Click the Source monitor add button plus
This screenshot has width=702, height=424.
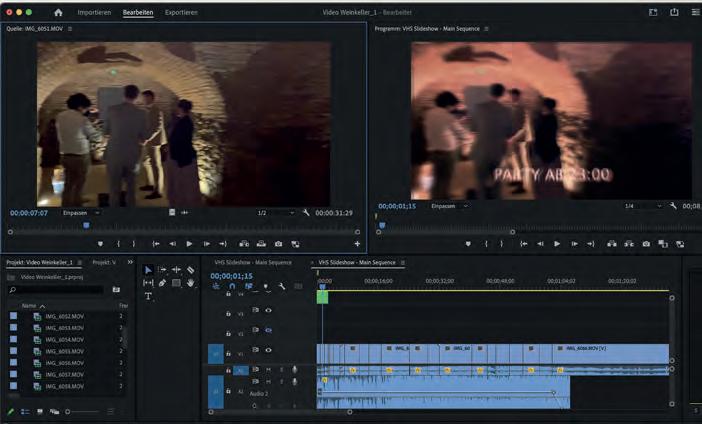[x=357, y=244]
